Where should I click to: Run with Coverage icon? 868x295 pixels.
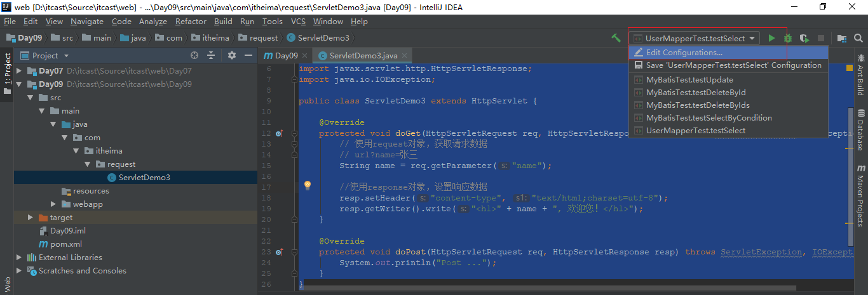pos(804,38)
